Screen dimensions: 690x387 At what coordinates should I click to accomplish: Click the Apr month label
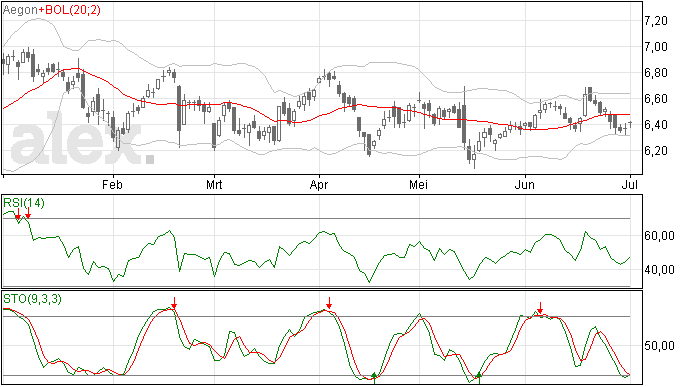319,185
